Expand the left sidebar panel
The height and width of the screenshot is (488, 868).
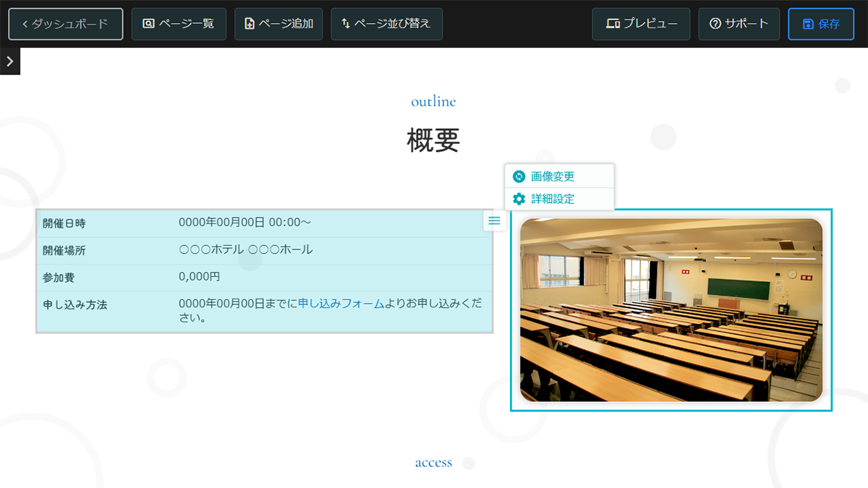coord(9,61)
